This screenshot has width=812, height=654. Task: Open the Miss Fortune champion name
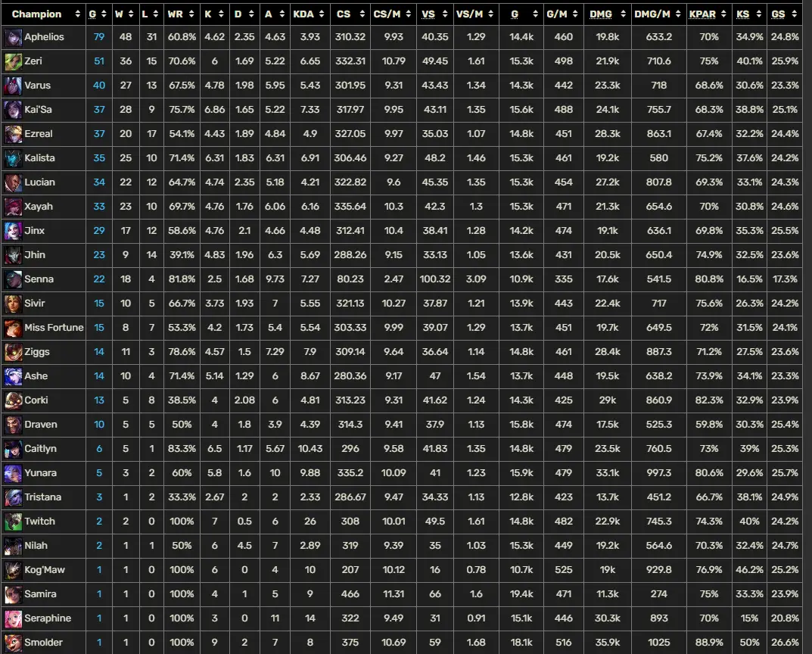coord(54,328)
